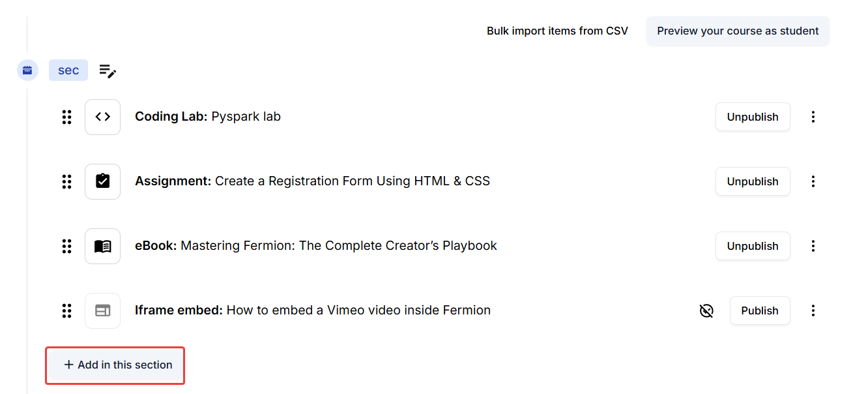Click Preview your course as student

[738, 31]
